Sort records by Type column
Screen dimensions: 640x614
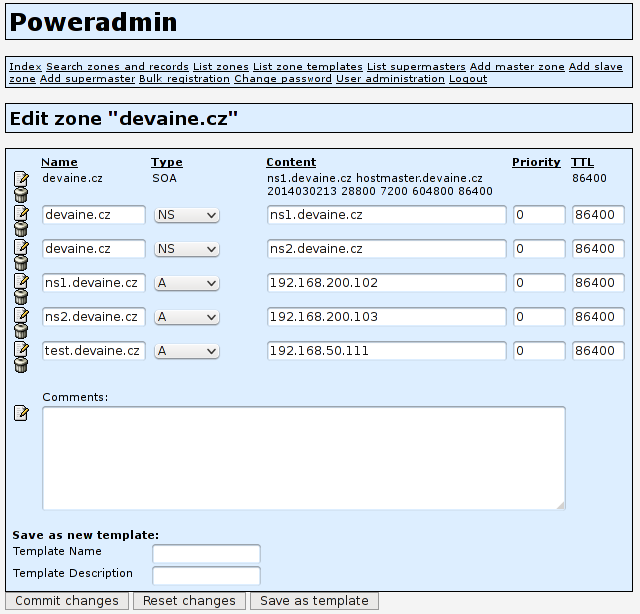click(x=167, y=162)
